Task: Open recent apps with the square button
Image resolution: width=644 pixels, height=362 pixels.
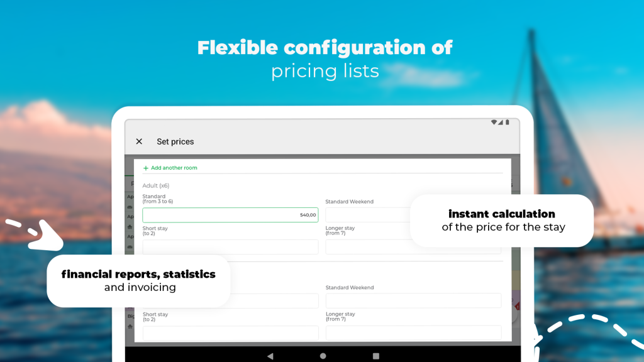Action: click(376, 356)
